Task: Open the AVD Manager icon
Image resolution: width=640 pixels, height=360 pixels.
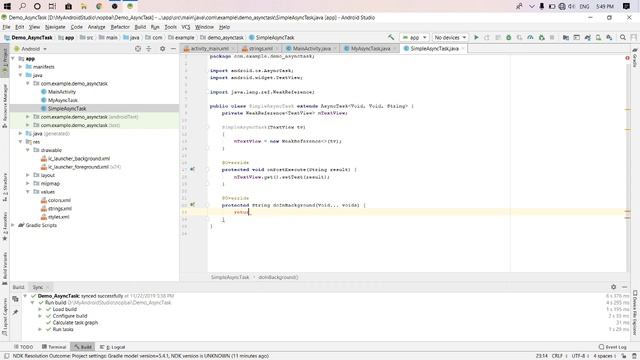Action: (598, 37)
